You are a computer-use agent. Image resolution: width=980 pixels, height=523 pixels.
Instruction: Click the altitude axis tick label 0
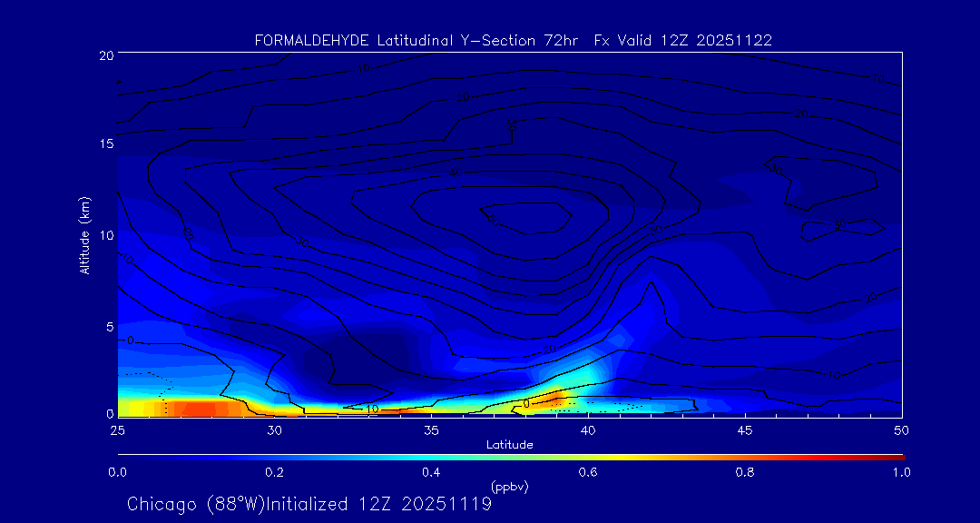(x=110, y=413)
